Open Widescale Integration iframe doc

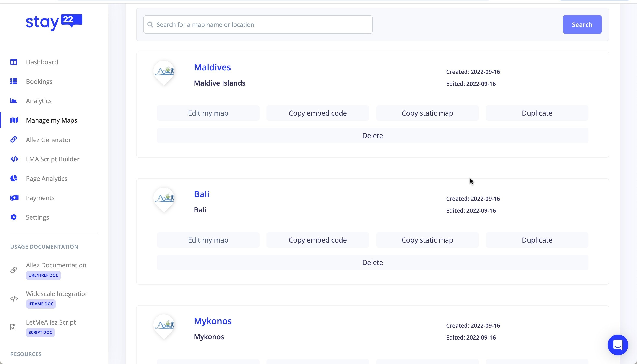coord(57,294)
